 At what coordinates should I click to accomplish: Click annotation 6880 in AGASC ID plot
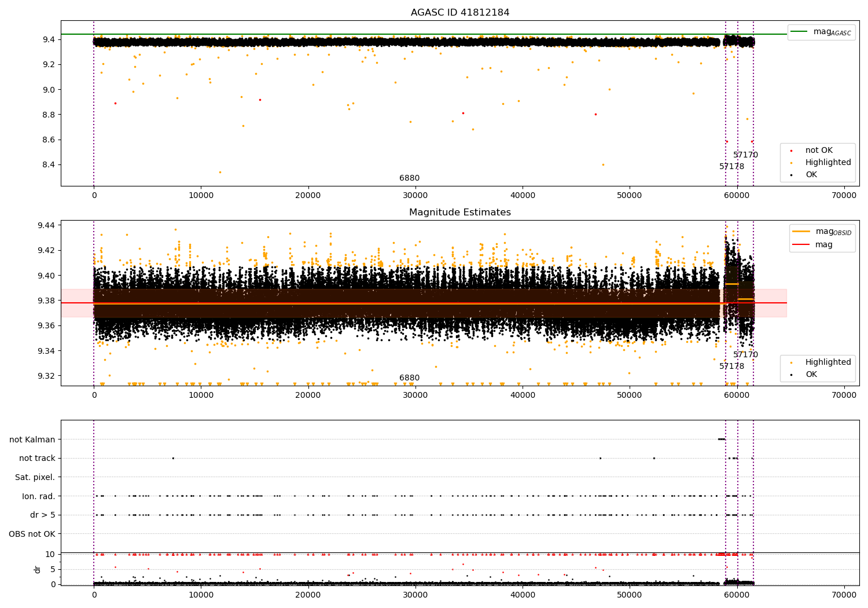[x=410, y=178]
